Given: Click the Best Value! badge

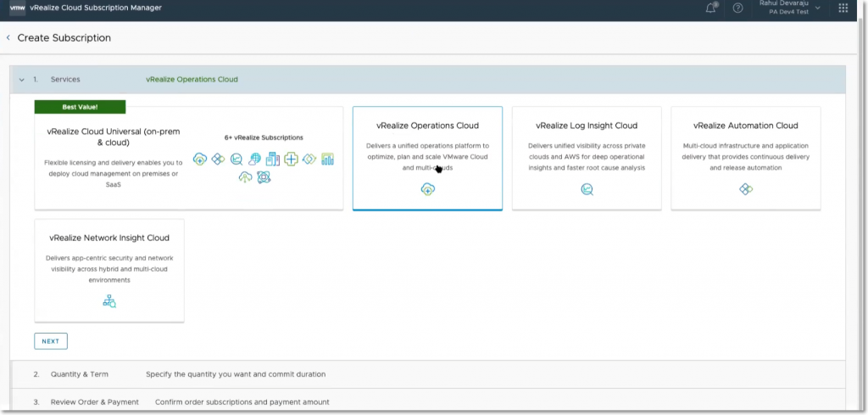Looking at the screenshot, I should (x=81, y=107).
